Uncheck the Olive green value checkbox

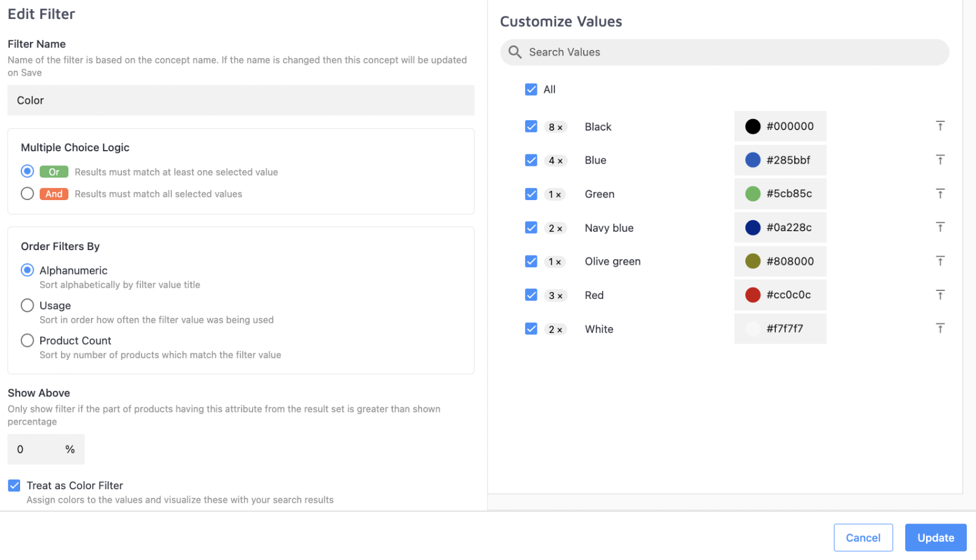tap(531, 261)
